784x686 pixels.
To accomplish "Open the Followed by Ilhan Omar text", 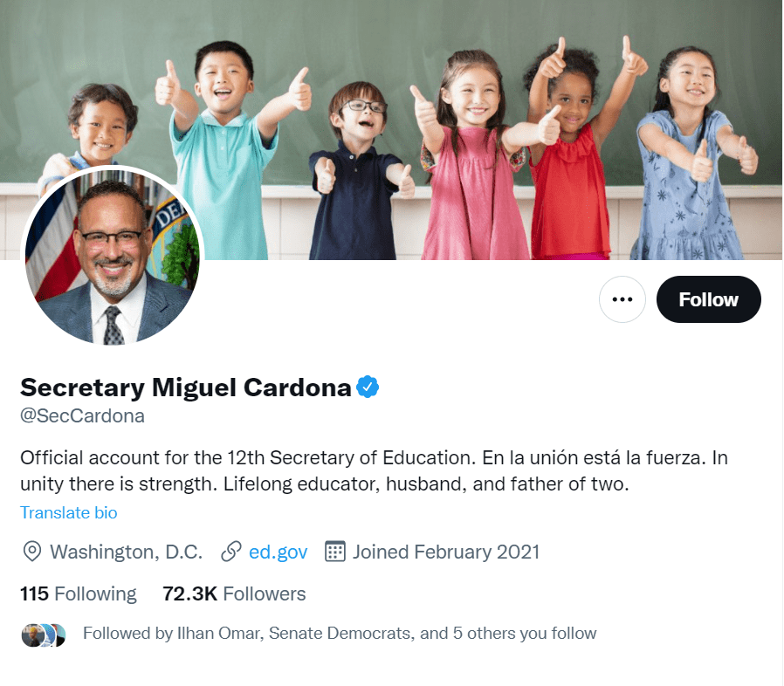I will tap(340, 634).
